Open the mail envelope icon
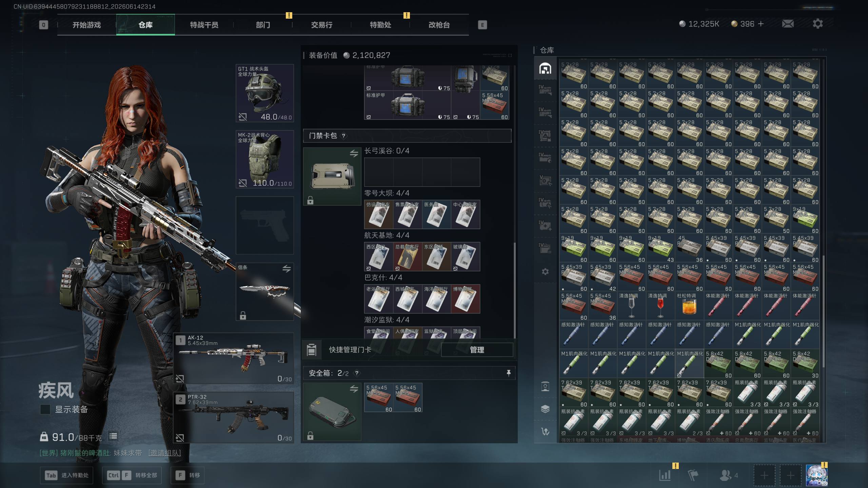868x488 pixels. pos(788,24)
